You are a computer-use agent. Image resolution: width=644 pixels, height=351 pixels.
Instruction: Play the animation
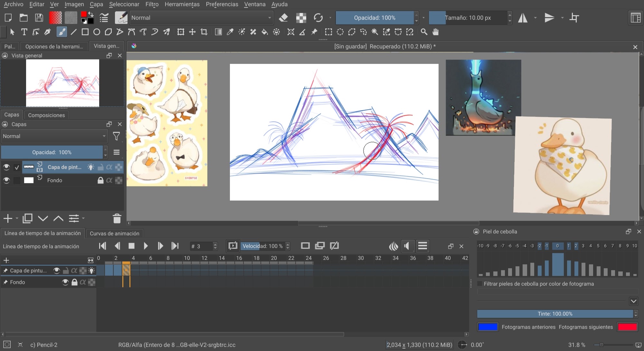point(146,246)
